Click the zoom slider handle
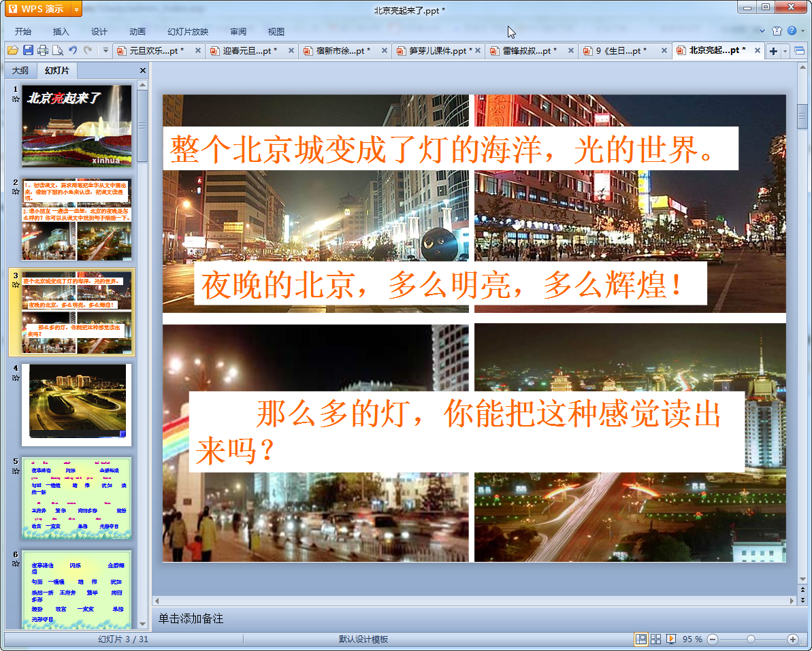Screen dimensions: 812x651 click(751, 639)
